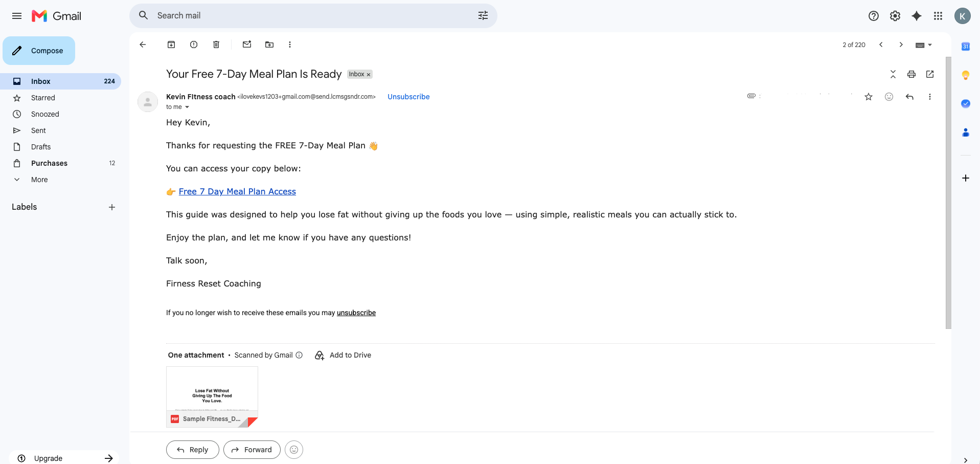
Task: Go to the newer email arrow
Action: coord(881,45)
